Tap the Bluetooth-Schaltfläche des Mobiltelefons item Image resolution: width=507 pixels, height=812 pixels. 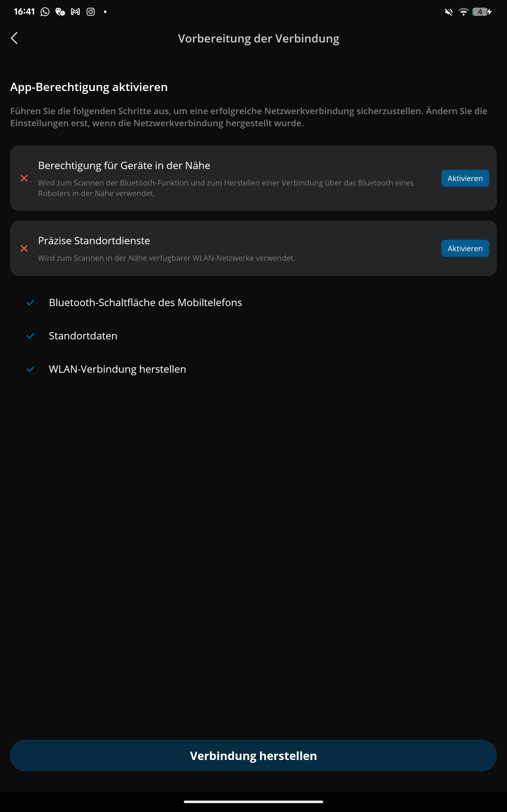[x=145, y=303]
